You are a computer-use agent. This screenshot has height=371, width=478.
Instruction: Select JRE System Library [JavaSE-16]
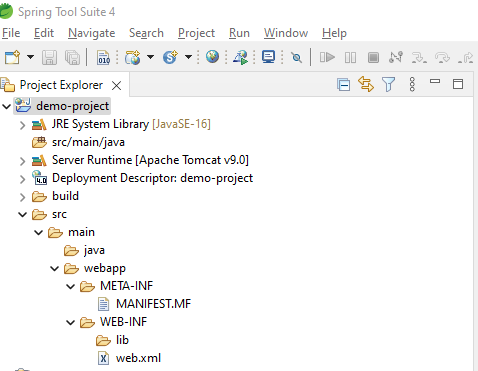(x=121, y=124)
